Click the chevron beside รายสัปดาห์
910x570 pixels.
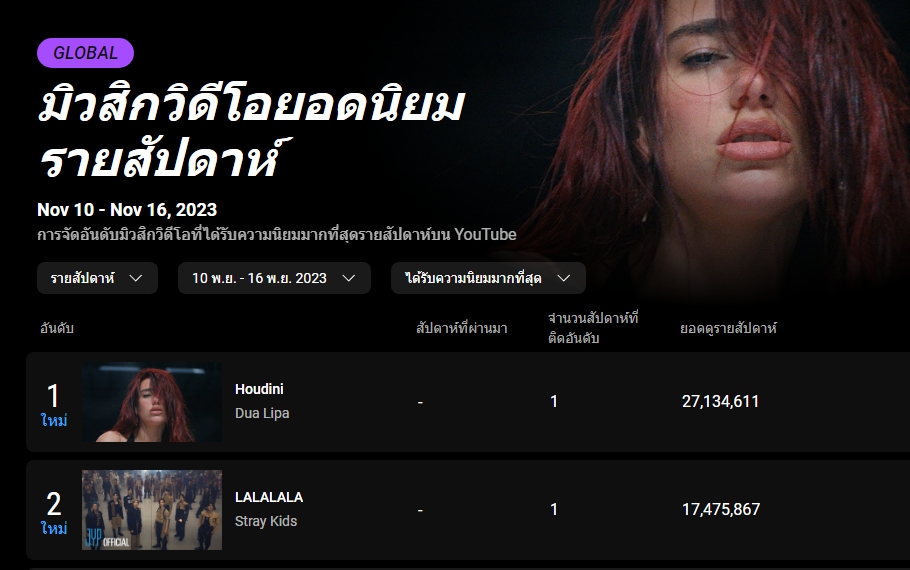pyautogui.click(x=136, y=278)
